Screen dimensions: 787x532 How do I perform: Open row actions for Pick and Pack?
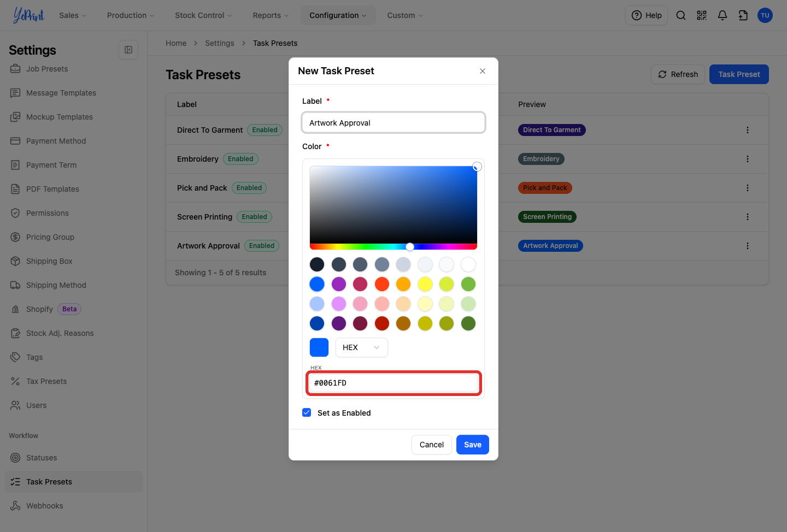(748, 188)
